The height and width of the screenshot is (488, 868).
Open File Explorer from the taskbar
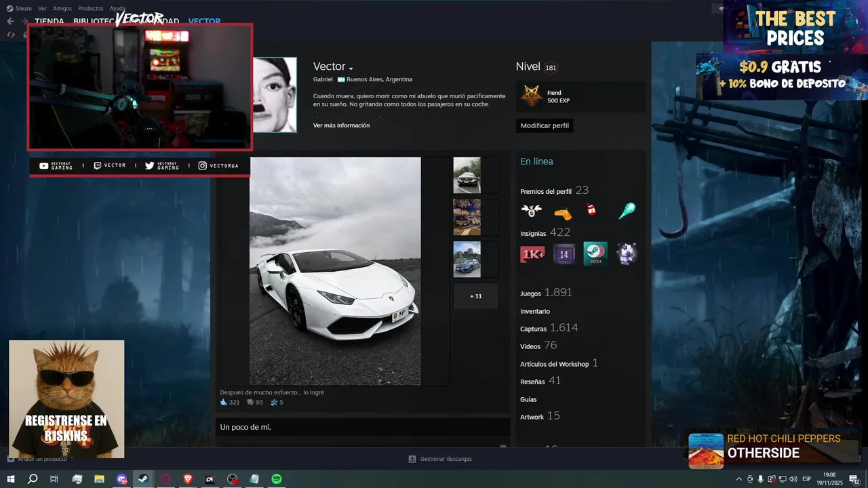pos(99,479)
